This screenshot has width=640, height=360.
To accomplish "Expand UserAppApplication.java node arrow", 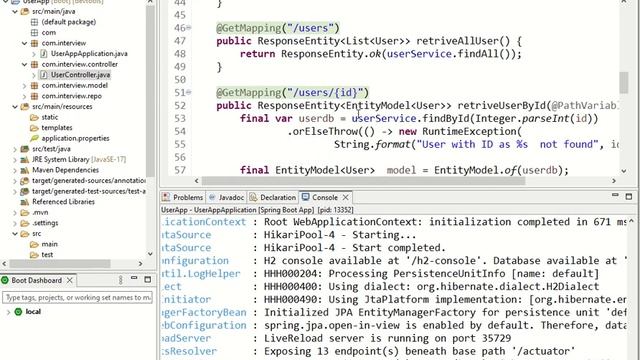I will (x=33, y=54).
